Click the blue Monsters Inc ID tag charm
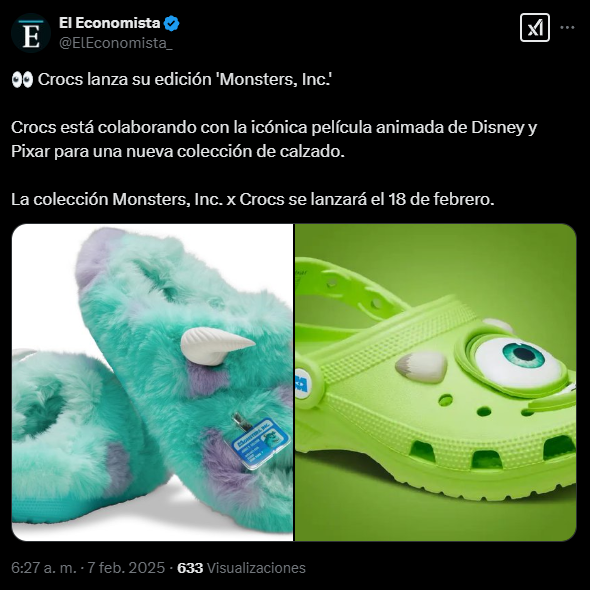The image size is (590, 590). point(260,442)
